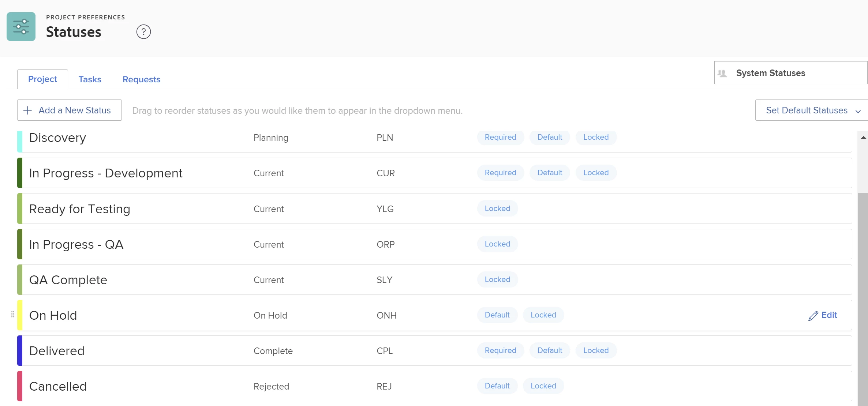The width and height of the screenshot is (868, 406).
Task: Switch to the Tasks tab
Action: 90,79
